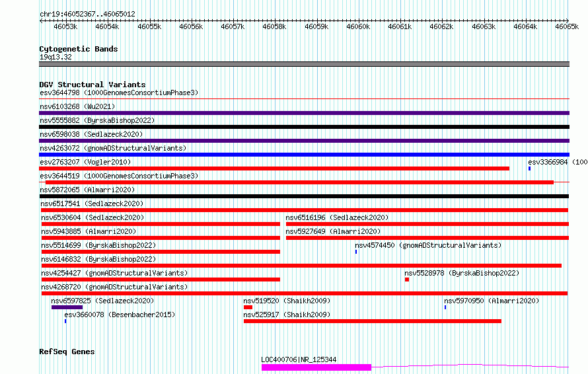Select the short purple nsv6597825 bar
The image size is (588, 374).
pos(67,307)
